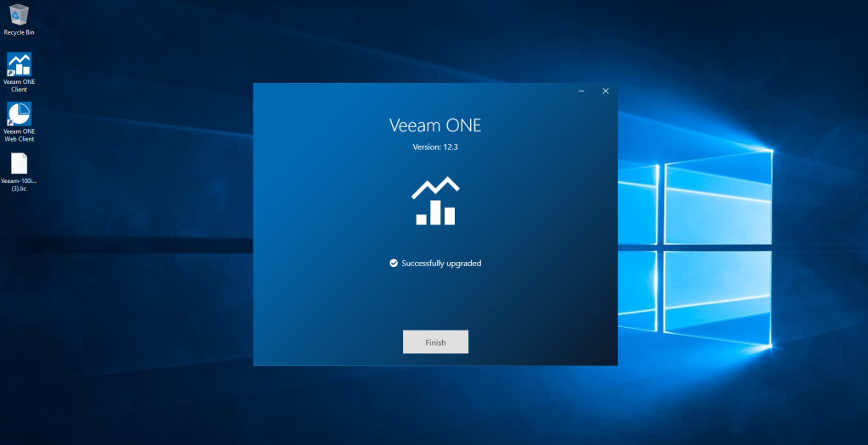Click the Veeam ONE chart logo

435,201
